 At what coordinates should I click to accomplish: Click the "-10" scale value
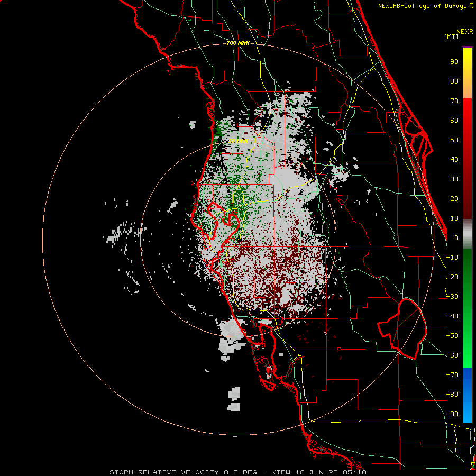tap(452, 258)
